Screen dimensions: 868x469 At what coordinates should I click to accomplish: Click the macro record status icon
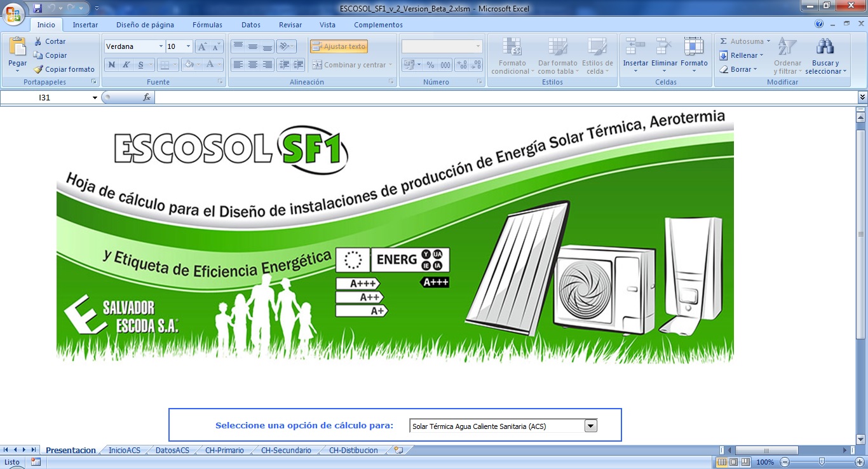tap(36, 462)
